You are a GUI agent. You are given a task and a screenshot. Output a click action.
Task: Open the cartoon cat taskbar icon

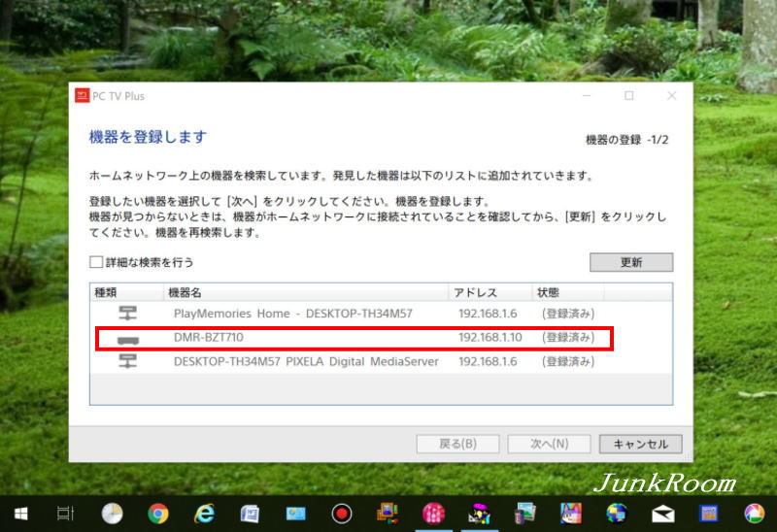pos(571,514)
